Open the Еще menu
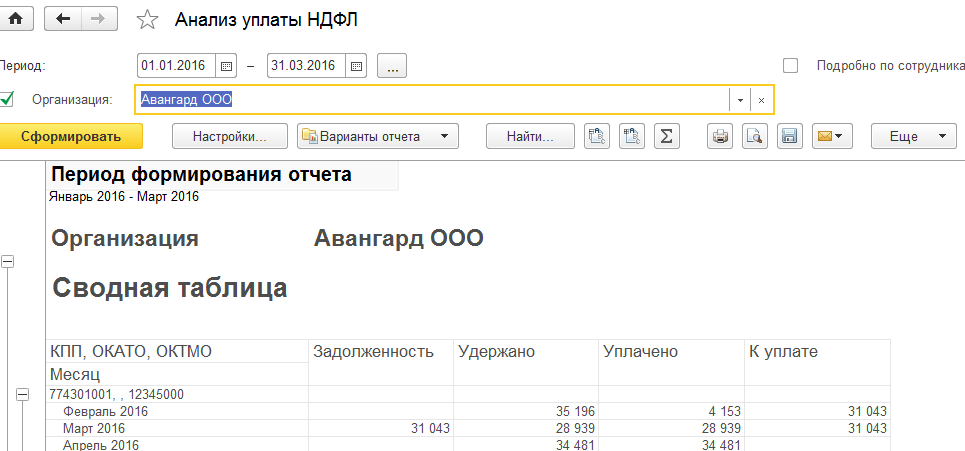This screenshot has width=965, height=451. pos(914,136)
